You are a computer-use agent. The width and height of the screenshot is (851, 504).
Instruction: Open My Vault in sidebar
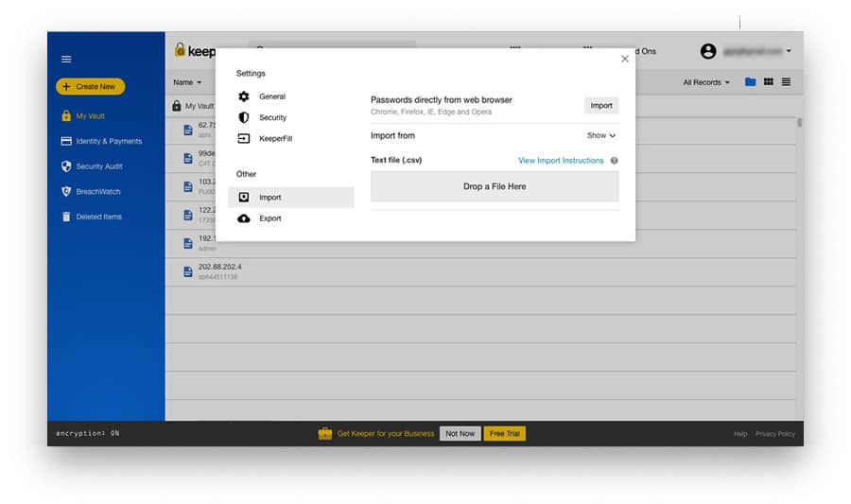tap(90, 116)
